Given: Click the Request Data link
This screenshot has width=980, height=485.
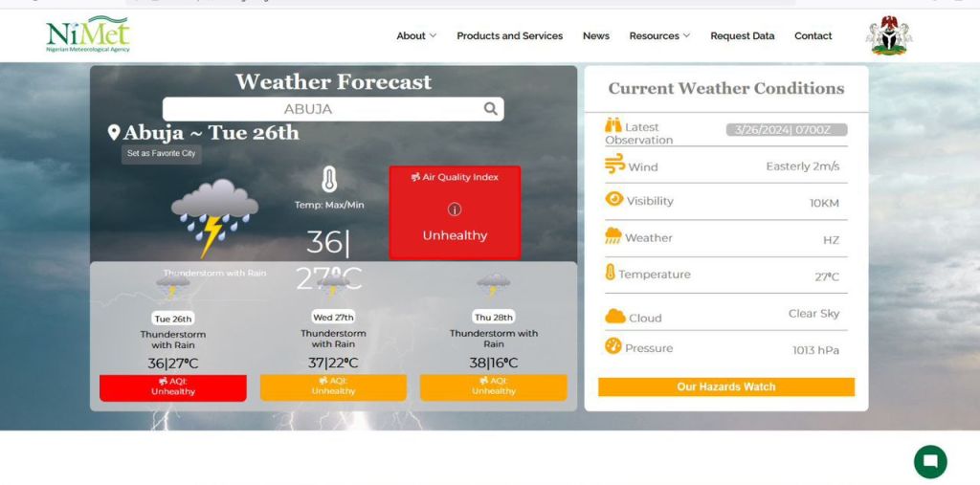Looking at the screenshot, I should pyautogui.click(x=742, y=35).
